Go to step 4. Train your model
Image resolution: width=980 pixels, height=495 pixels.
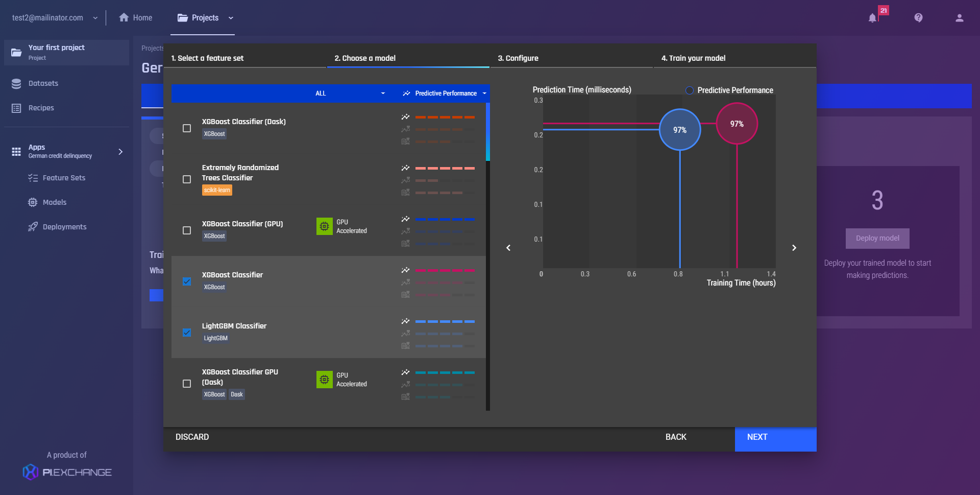(x=693, y=58)
